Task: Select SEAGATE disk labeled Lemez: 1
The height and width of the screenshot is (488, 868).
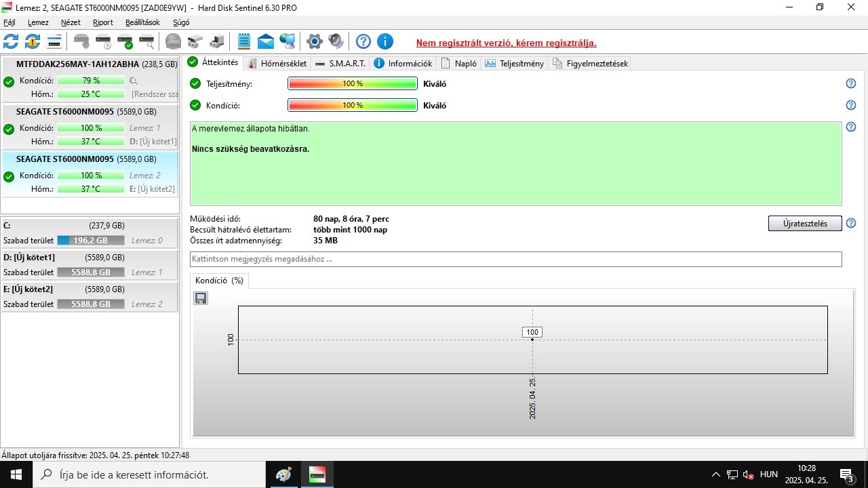Action: (x=90, y=127)
